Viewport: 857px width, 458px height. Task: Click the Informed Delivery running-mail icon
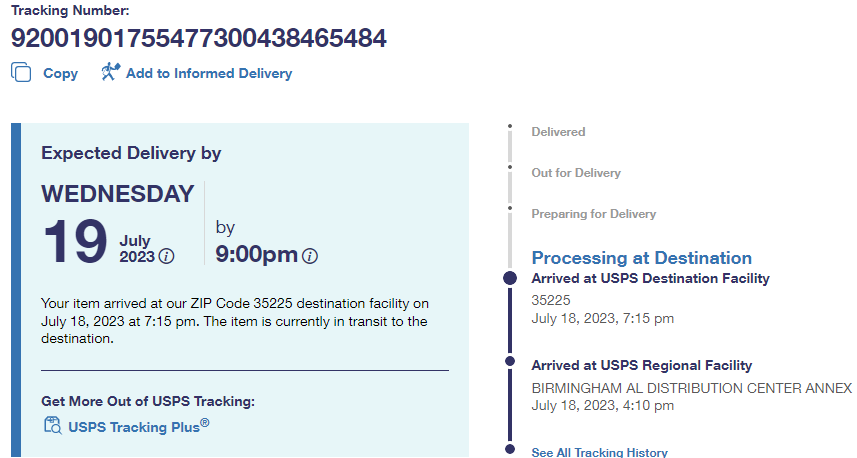click(x=110, y=72)
